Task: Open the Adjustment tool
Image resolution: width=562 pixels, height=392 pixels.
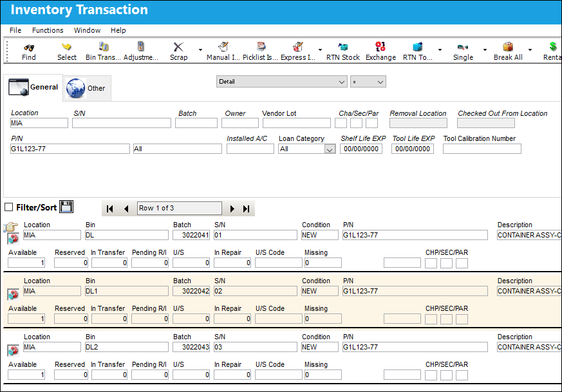Action: coord(140,51)
